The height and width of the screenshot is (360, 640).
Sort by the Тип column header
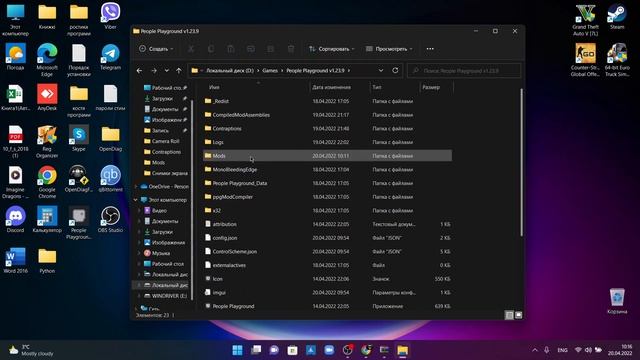click(x=377, y=87)
